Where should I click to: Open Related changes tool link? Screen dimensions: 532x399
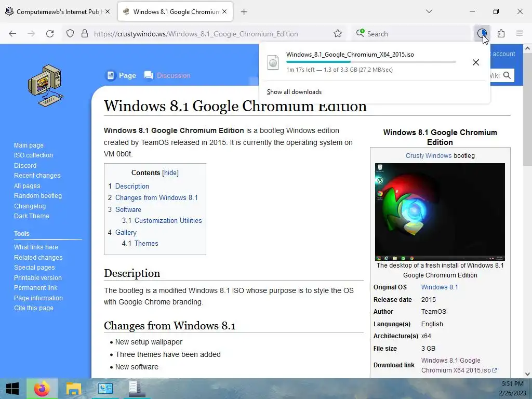pyautogui.click(x=38, y=258)
